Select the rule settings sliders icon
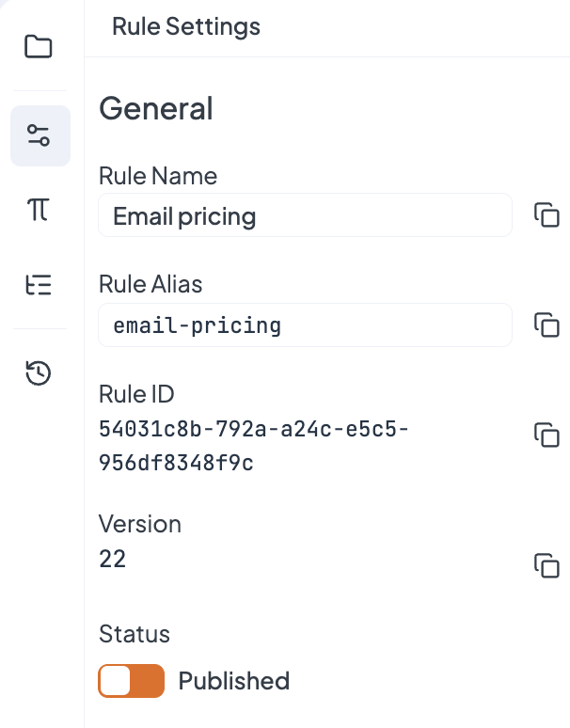The image size is (570, 728). (40, 135)
